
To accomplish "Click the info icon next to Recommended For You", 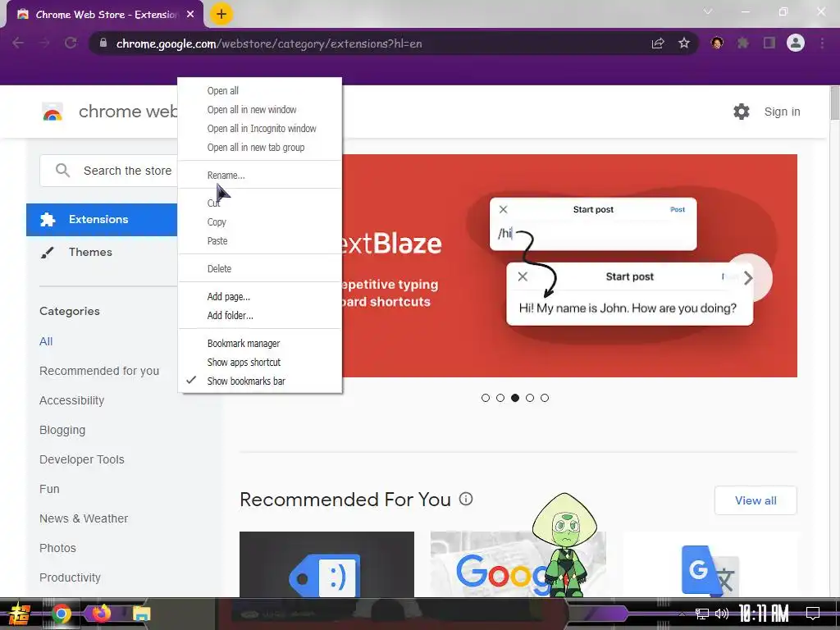I will pyautogui.click(x=466, y=499).
